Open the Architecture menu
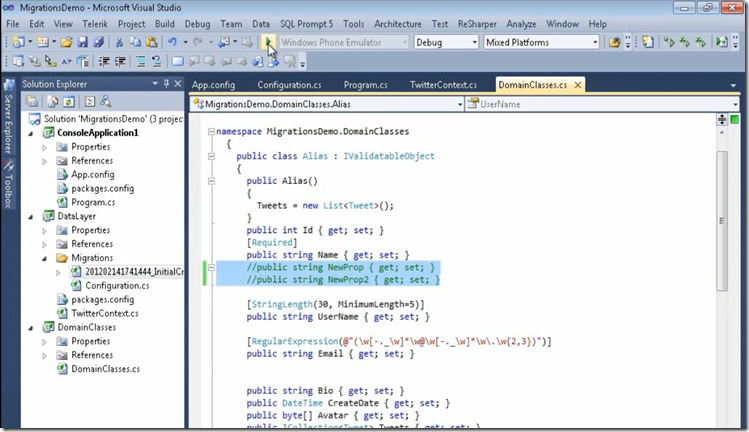 (397, 23)
